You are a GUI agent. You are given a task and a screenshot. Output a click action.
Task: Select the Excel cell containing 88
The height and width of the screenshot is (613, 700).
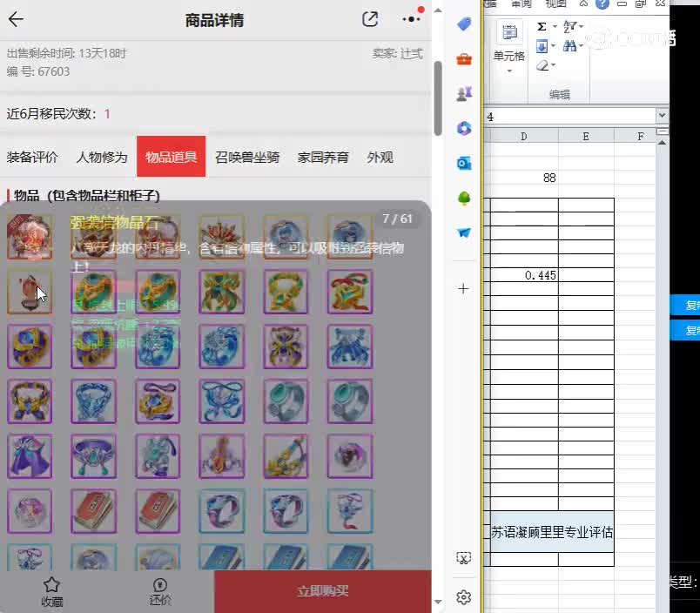523,178
